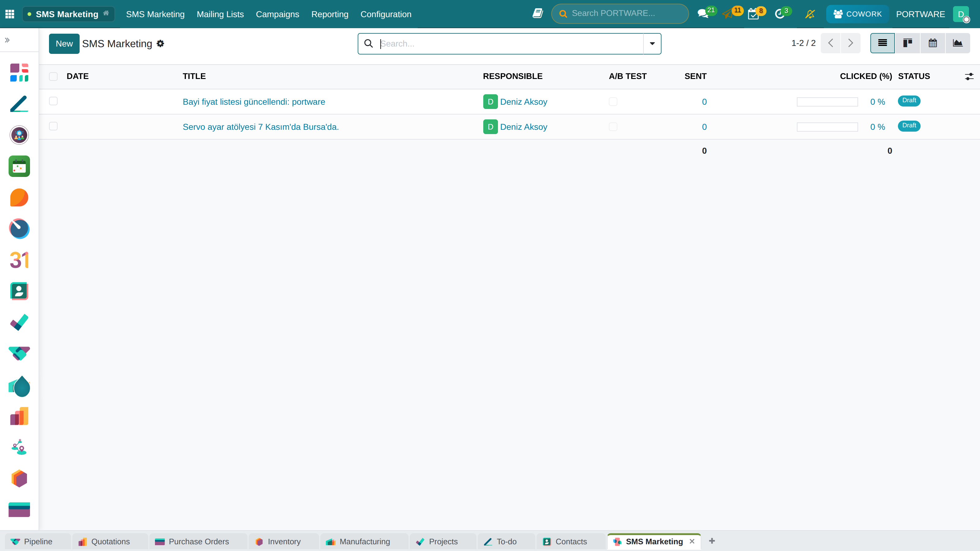Open the green Calendar app in sidebar
This screenshot has height=551, width=980.
(x=19, y=166)
